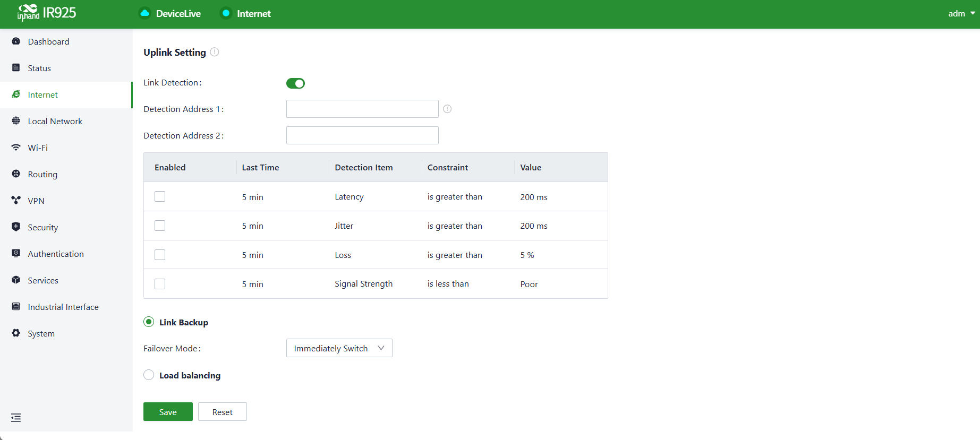Click the Uplink Setting info icon
This screenshot has height=440, width=980.
click(x=215, y=52)
